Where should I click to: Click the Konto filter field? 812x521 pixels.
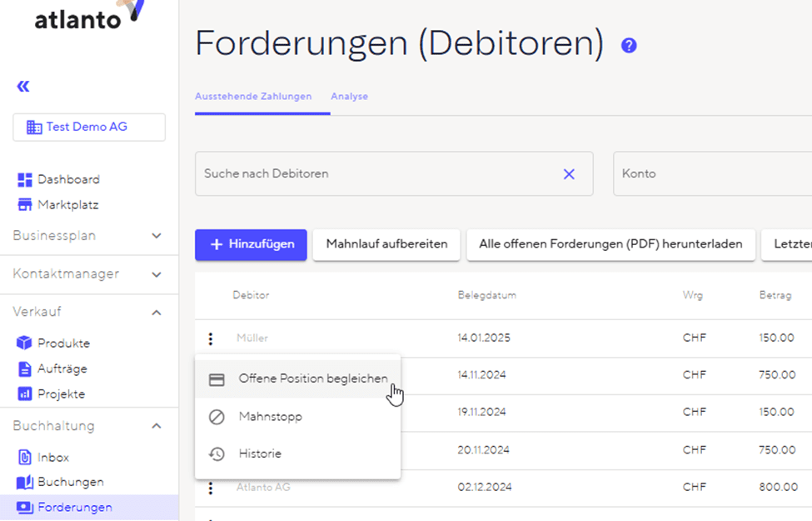[712, 173]
